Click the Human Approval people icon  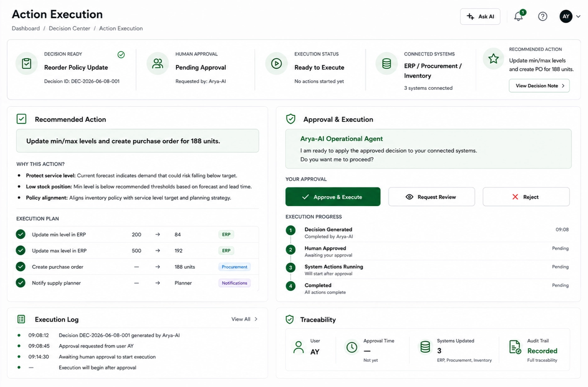[x=158, y=64]
